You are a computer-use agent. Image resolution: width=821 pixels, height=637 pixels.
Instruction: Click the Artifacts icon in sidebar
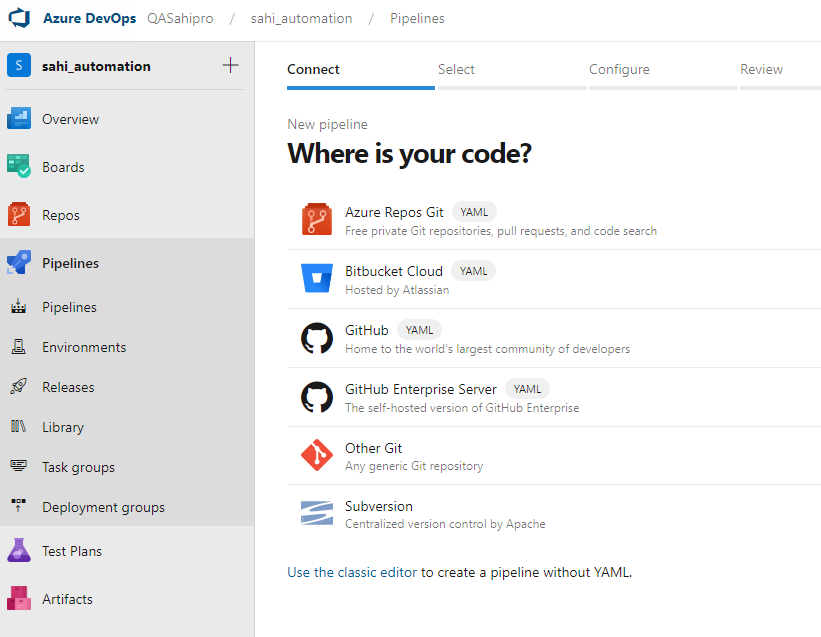tap(19, 599)
